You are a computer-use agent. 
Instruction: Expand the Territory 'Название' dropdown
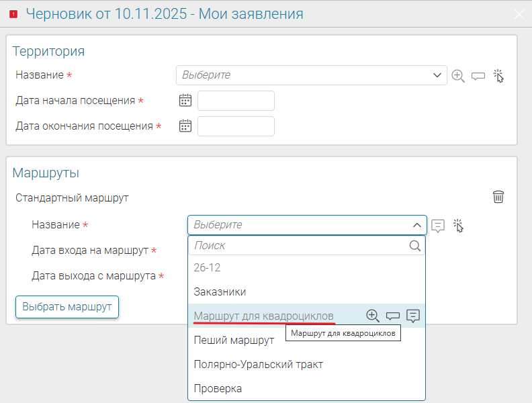click(436, 75)
